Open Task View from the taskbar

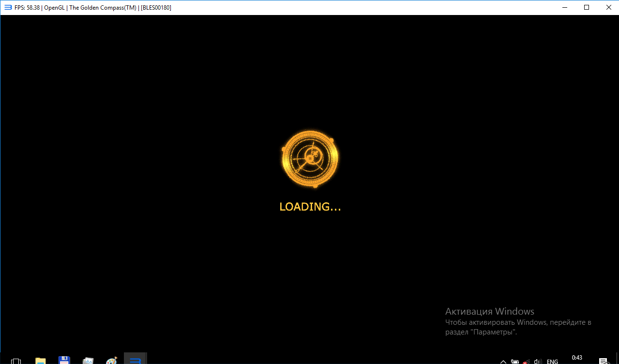pos(16,361)
